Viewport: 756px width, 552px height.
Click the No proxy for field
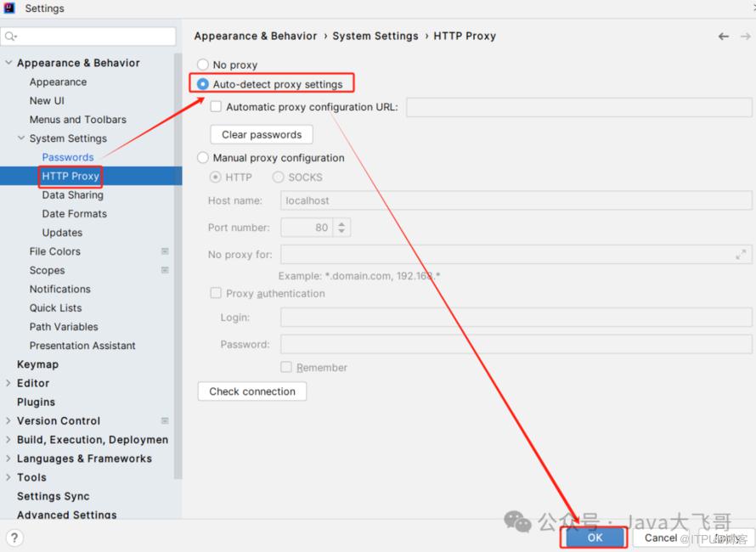click(516, 254)
